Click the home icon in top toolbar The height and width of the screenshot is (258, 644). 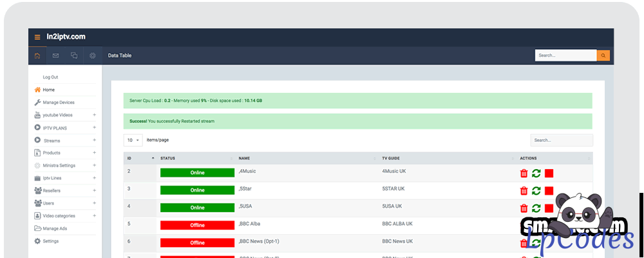(37, 55)
